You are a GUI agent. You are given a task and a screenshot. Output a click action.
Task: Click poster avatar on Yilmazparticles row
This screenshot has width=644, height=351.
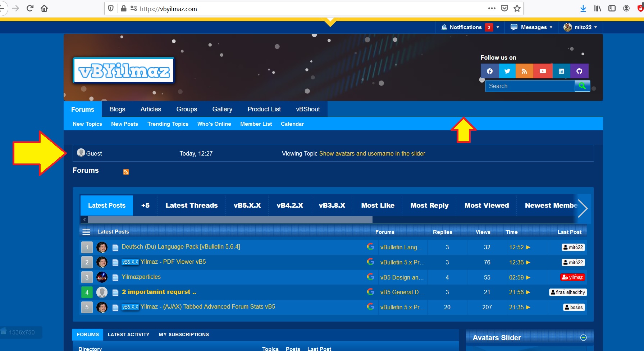pos(102,277)
